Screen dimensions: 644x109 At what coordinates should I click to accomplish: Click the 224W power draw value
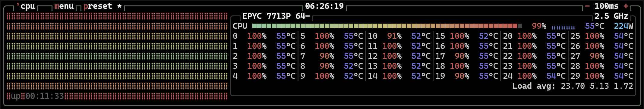pos(623,26)
